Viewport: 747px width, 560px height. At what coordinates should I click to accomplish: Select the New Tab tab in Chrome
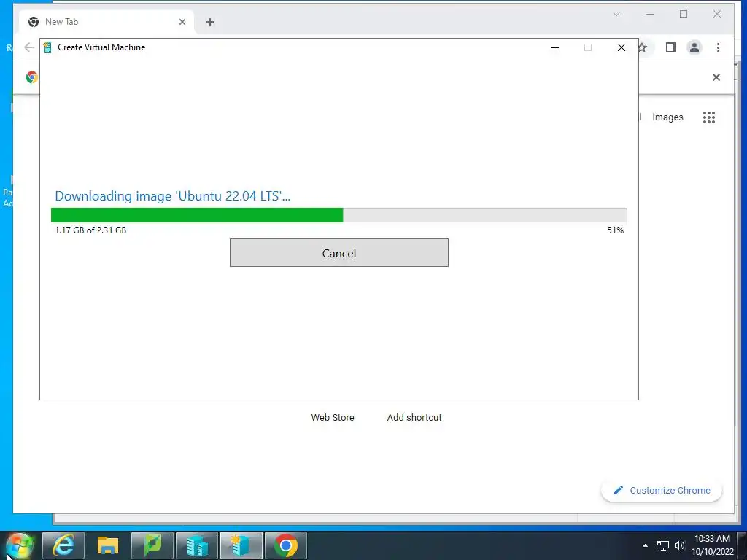click(x=107, y=22)
